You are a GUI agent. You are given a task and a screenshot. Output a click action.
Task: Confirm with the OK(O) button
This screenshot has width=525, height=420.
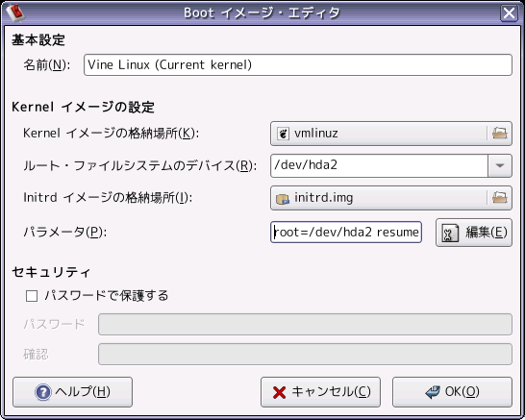tap(452, 392)
